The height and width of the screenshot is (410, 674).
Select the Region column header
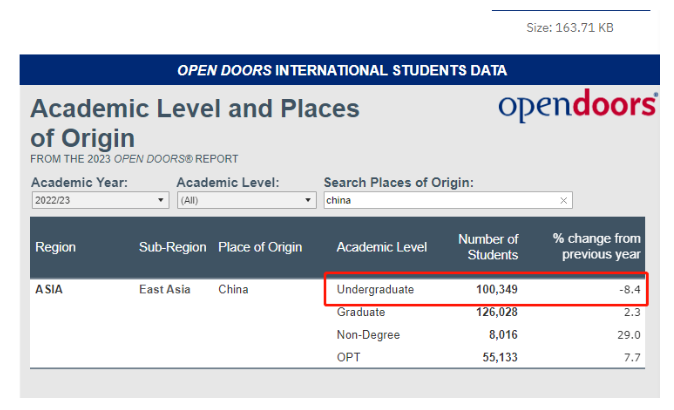pyautogui.click(x=55, y=247)
